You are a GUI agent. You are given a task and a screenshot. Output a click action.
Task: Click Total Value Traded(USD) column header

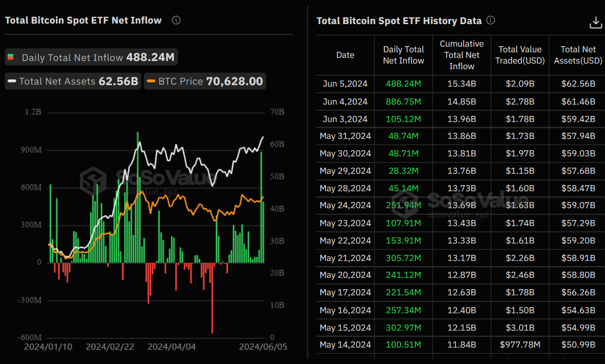coord(520,55)
